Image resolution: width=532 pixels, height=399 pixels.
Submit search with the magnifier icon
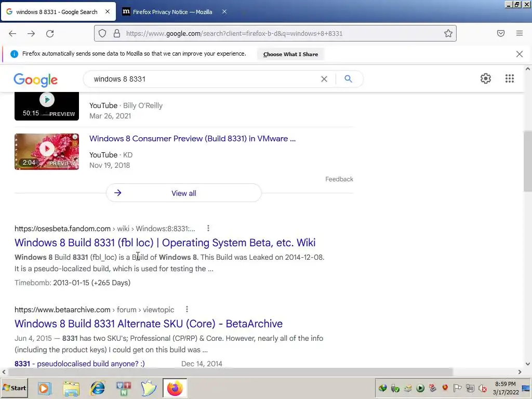coord(348,79)
